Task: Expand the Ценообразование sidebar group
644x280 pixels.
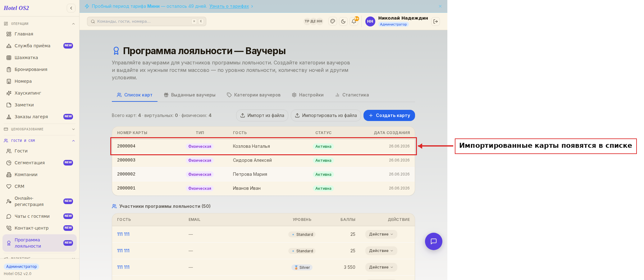Action: (39, 129)
